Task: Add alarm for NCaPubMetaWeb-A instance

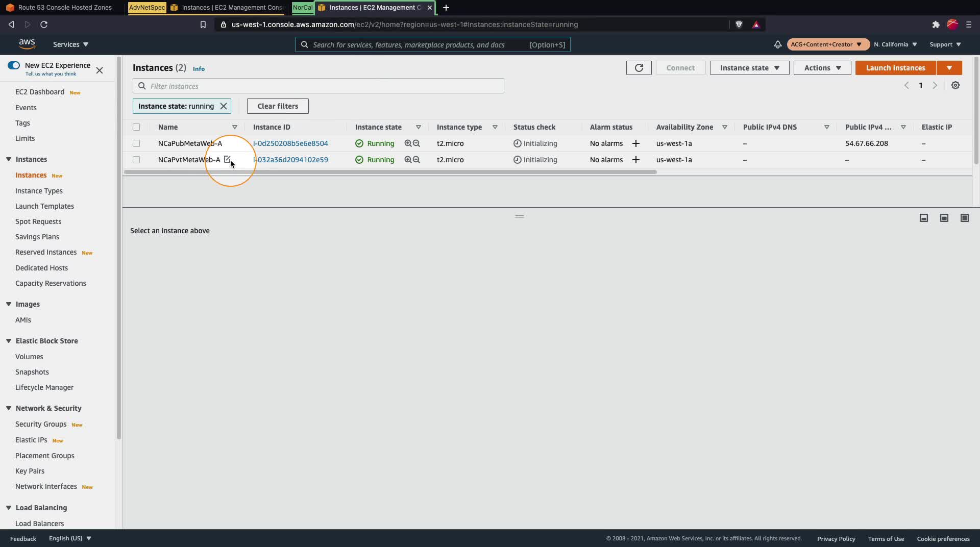Action: [636, 143]
